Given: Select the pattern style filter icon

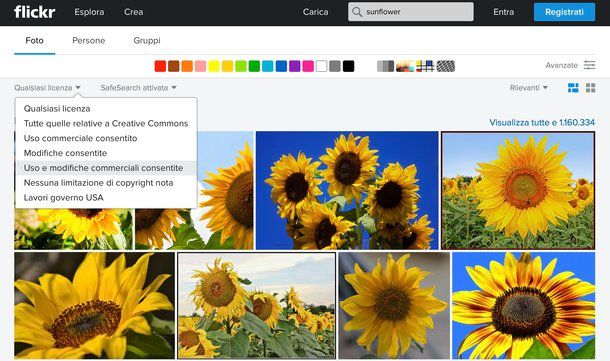Looking at the screenshot, I should 445,66.
